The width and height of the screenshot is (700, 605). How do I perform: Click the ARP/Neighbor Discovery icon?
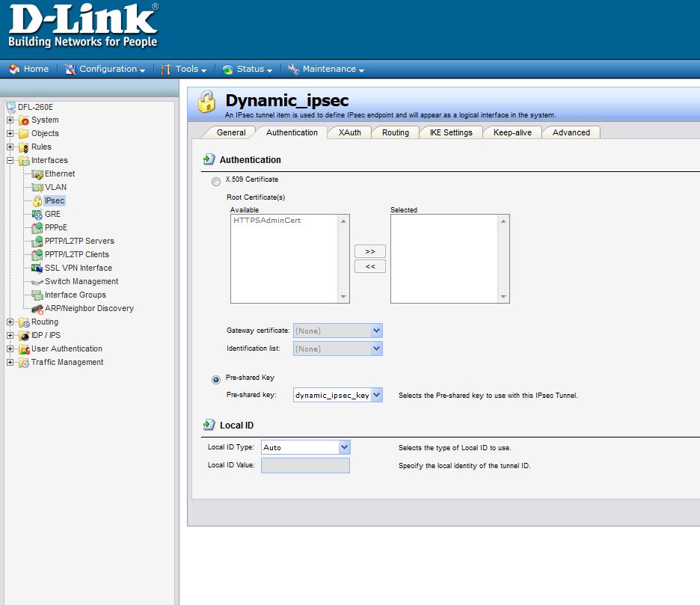[37, 308]
